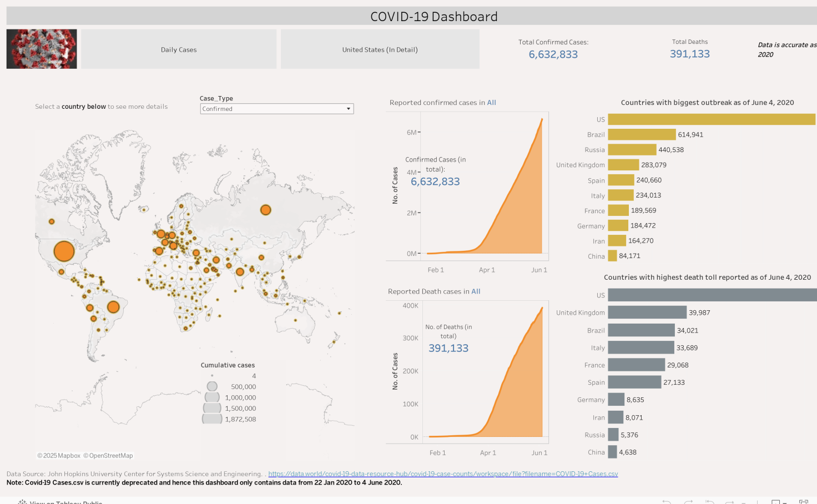The height and width of the screenshot is (504, 817).
Task: Click the COVID-19 Dashboard title
Action: pyautogui.click(x=434, y=17)
